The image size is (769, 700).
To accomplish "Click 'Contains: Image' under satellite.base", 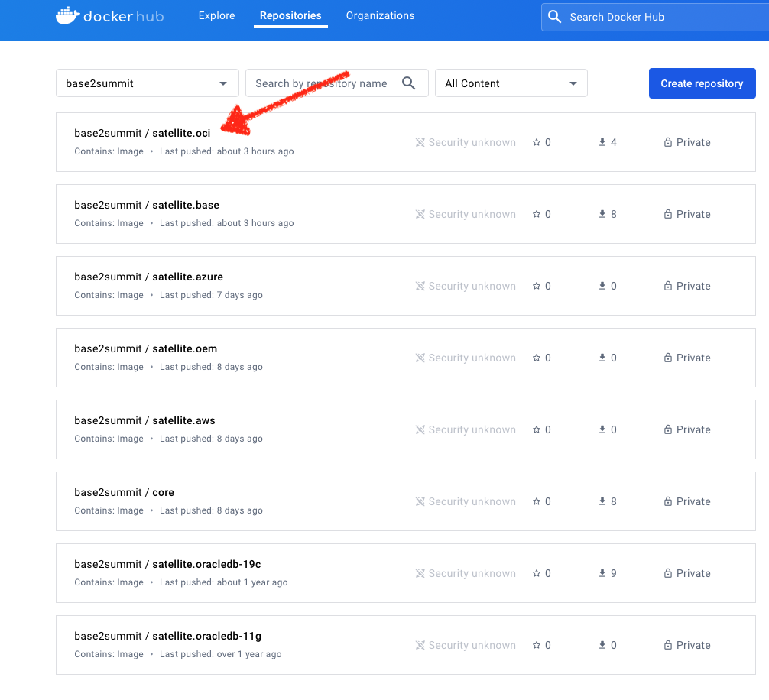I will tap(109, 223).
